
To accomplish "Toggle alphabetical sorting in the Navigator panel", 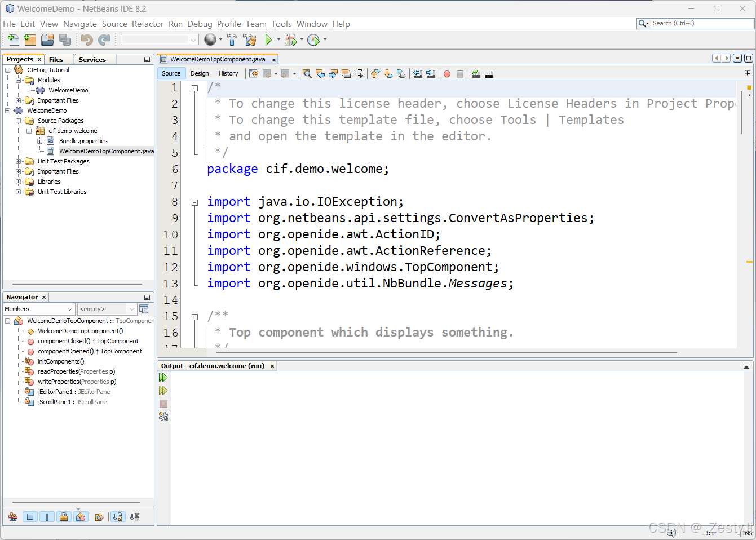I will [x=117, y=516].
